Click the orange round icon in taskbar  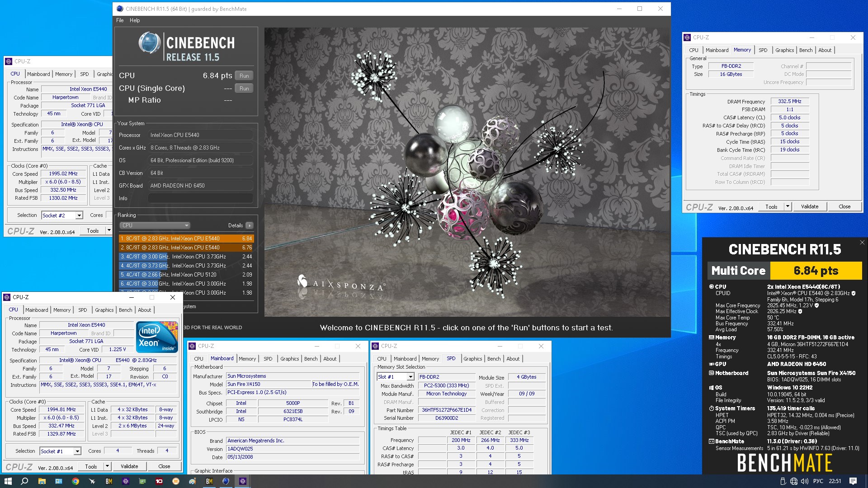(176, 481)
